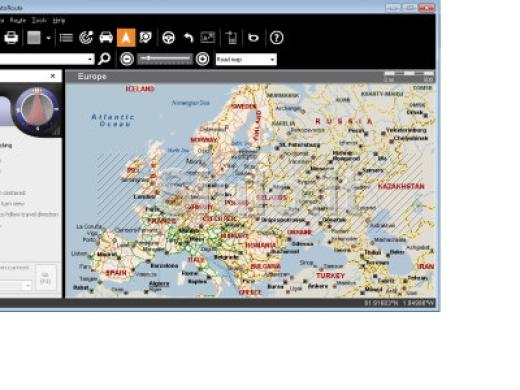Expand the search box dropdown arrow
Screen dimensions: 520x390
(90, 59)
